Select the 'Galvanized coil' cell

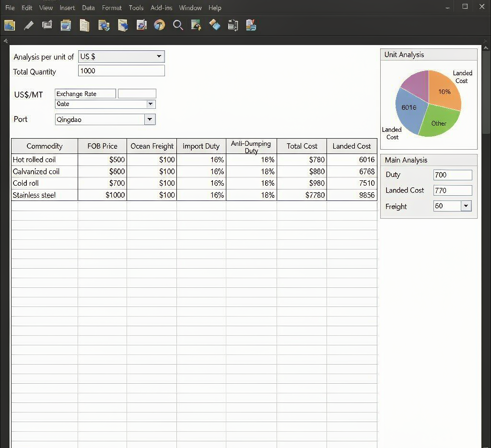point(45,171)
